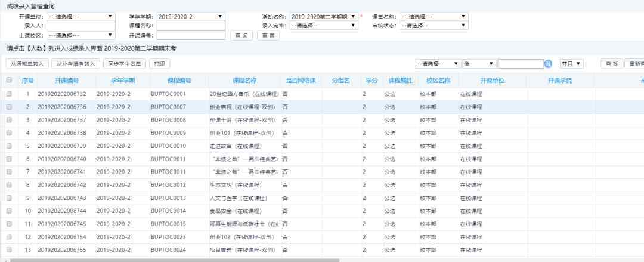This screenshot has width=644, height=262.
Task: Open the 审核状态 dropdown
Action: point(434,26)
